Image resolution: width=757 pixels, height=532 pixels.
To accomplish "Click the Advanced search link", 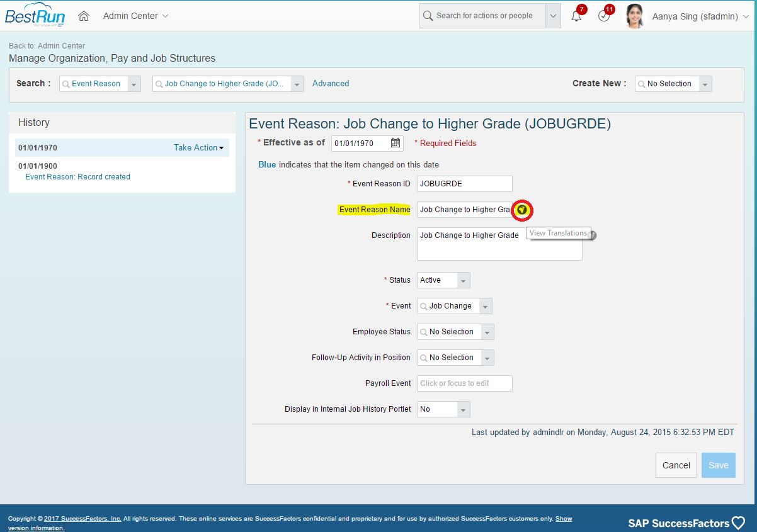I will (331, 83).
